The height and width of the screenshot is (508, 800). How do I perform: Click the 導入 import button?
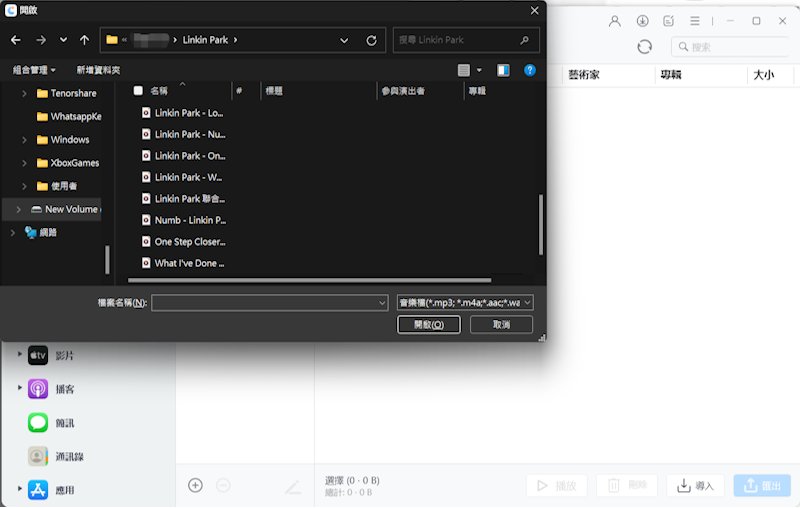(695, 486)
